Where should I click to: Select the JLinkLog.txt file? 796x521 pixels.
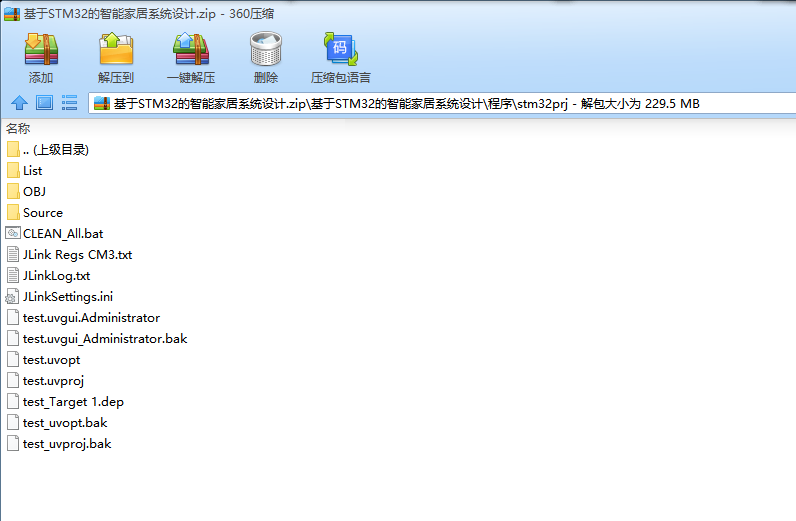tap(49, 276)
